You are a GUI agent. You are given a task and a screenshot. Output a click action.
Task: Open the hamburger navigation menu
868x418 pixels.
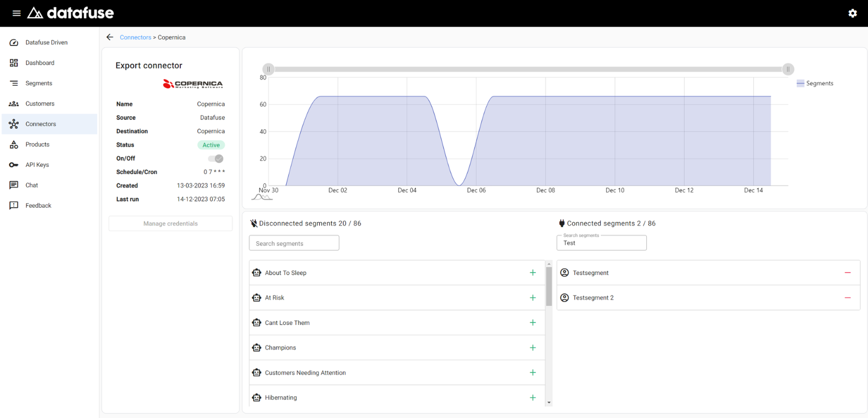17,13
